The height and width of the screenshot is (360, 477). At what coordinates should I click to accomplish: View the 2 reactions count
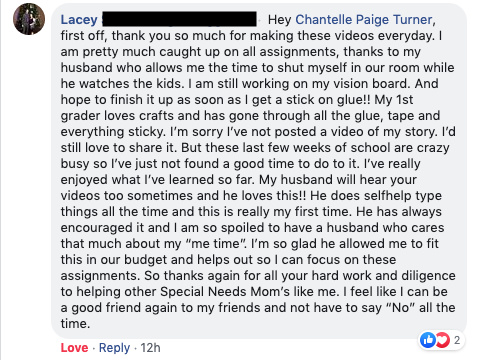(457, 340)
